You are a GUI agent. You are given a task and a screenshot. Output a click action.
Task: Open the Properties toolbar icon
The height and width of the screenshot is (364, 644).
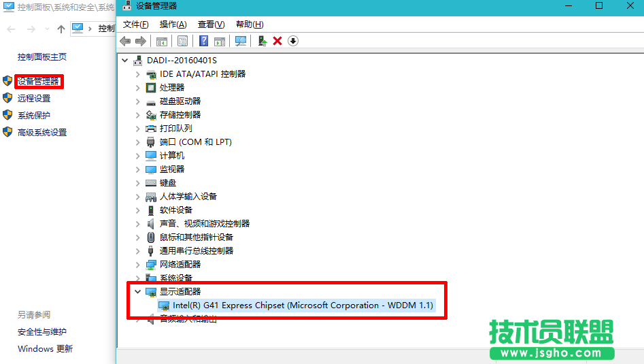coord(182,41)
